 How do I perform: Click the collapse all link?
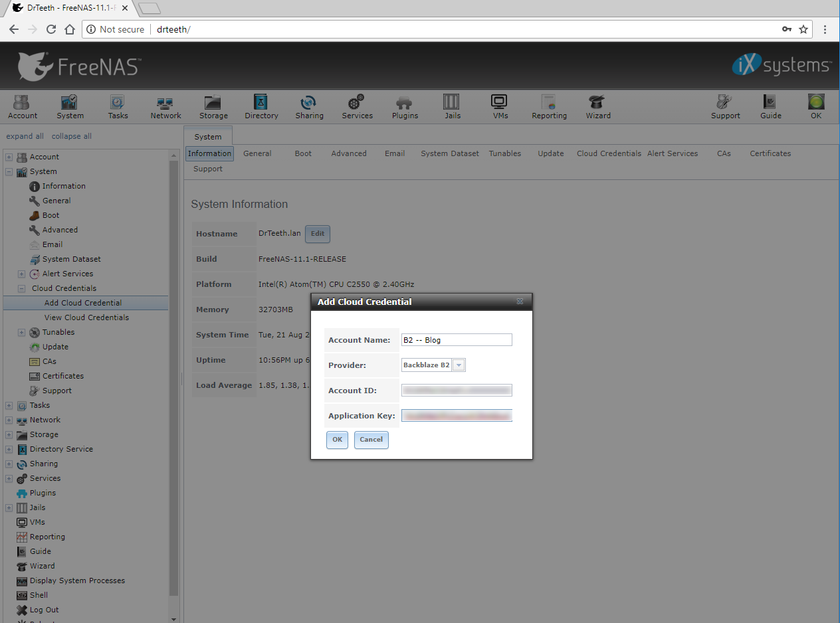click(72, 136)
